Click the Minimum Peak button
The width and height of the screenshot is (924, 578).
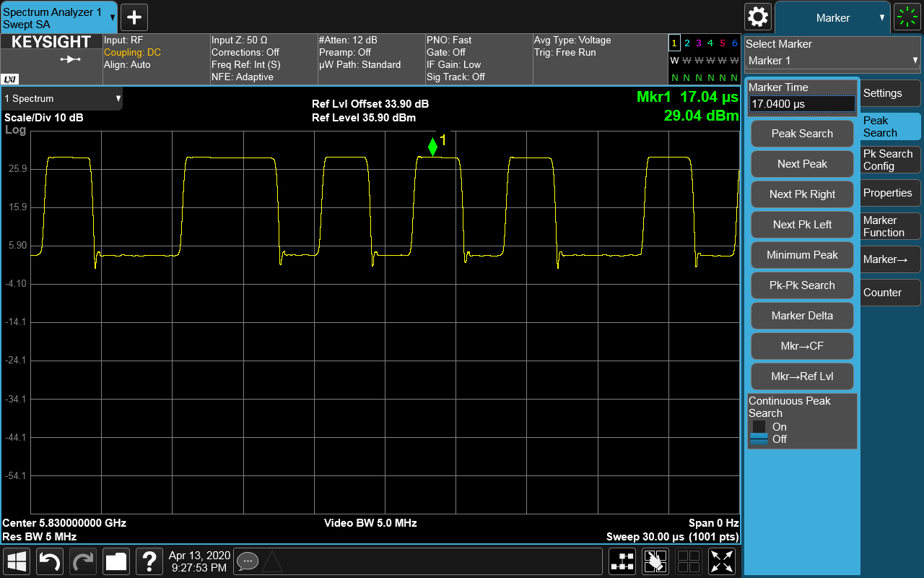802,255
